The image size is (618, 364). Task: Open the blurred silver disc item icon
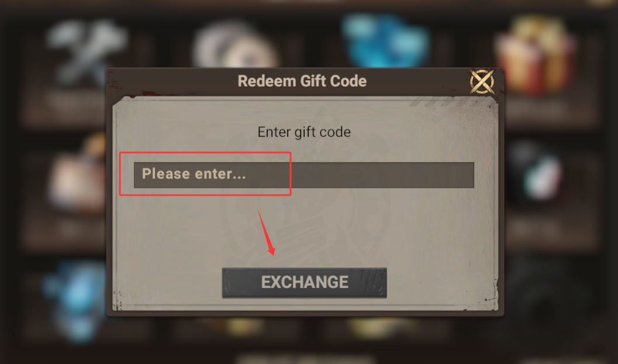point(235,46)
